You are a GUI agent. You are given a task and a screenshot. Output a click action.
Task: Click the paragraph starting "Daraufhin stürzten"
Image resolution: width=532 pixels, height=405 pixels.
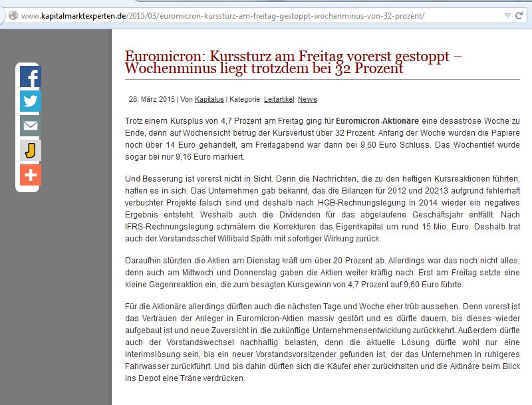point(323,273)
